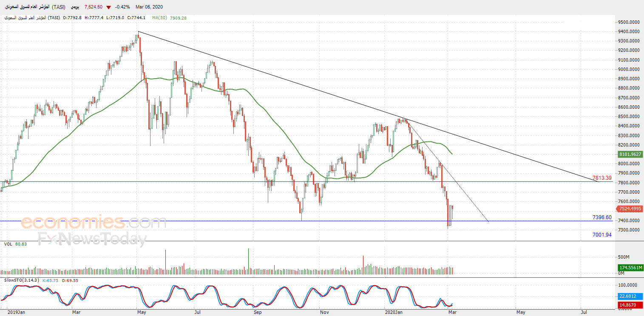Click the 7524.4995 current price tag
Screen dimensions: 644x316
(x=630, y=209)
